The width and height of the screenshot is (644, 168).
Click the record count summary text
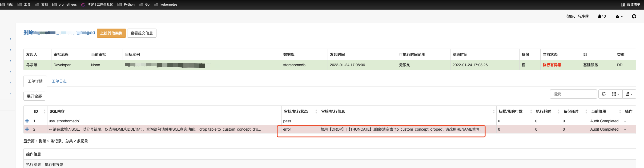point(56,141)
